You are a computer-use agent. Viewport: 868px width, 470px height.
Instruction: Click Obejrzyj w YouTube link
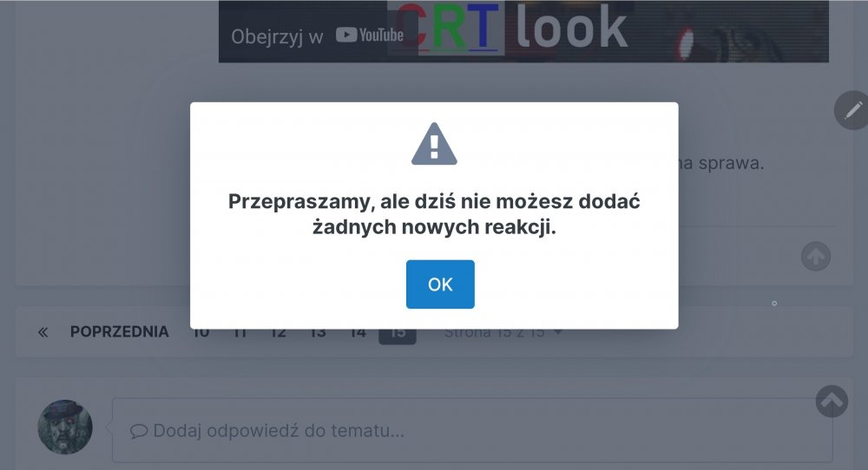pos(317,36)
